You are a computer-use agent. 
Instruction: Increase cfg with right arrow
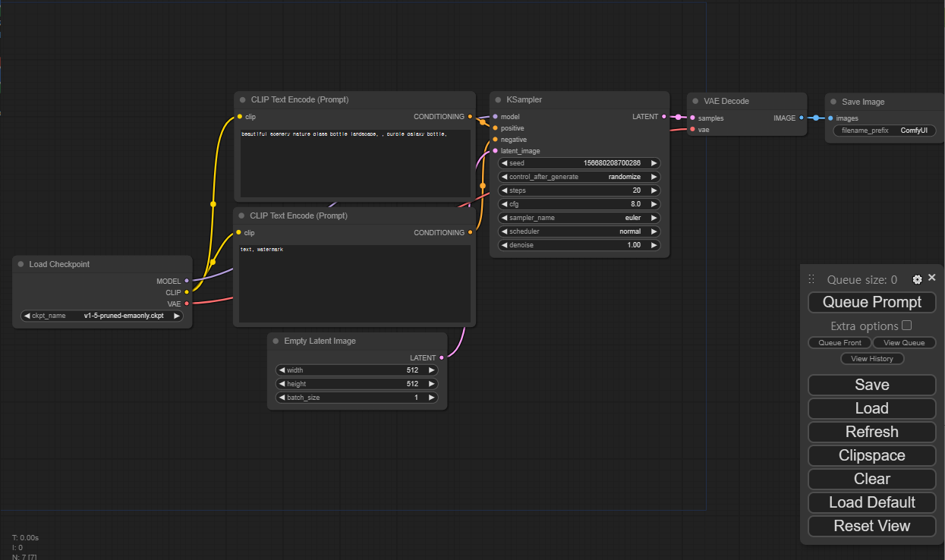tap(654, 204)
